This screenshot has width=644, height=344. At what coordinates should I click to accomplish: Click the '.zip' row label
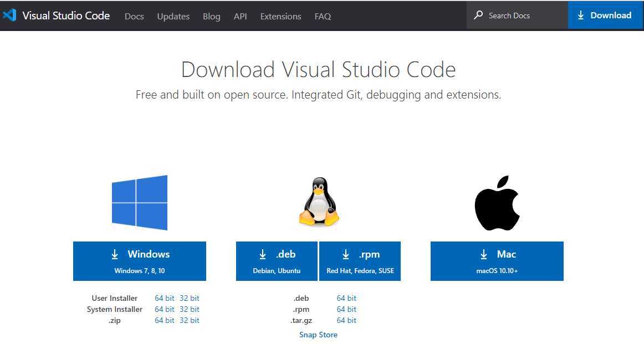pos(115,320)
